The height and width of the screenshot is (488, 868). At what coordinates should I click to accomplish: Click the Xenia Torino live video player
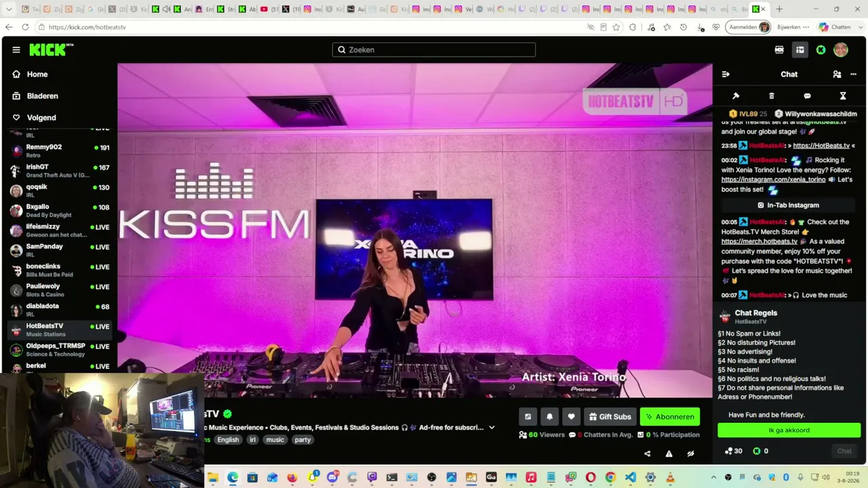tap(414, 230)
